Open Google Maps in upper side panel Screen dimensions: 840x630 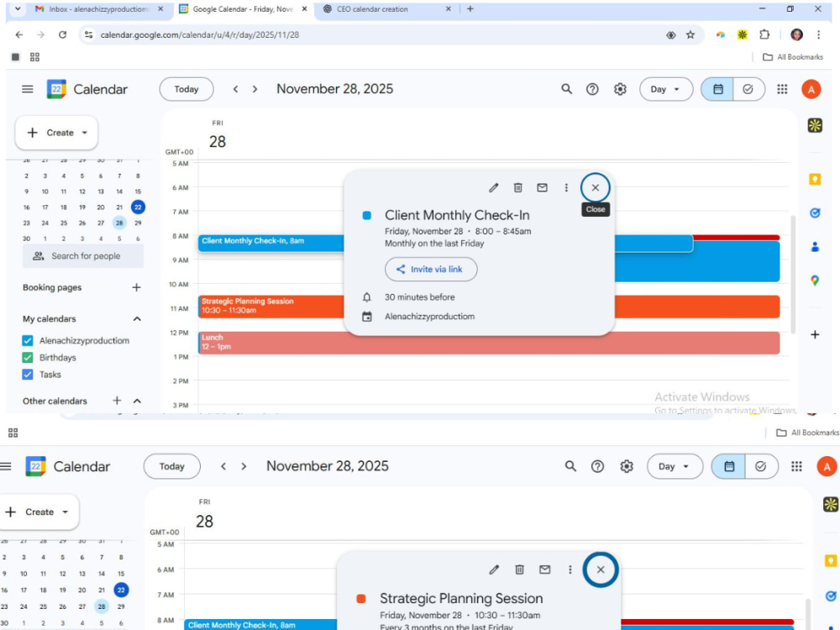[815, 281]
